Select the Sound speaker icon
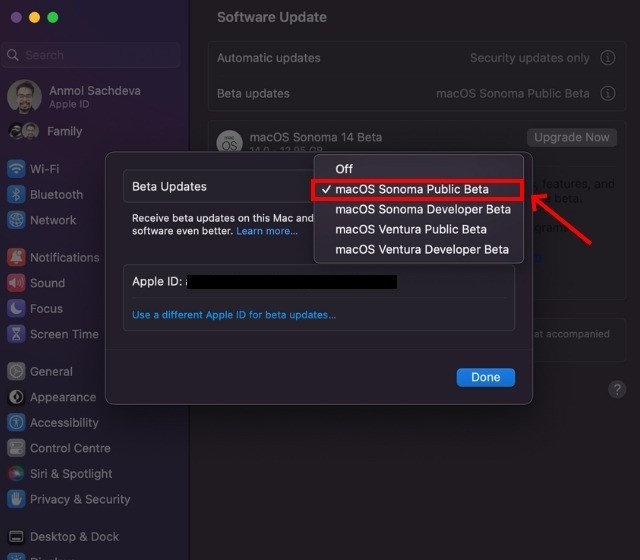Image resolution: width=640 pixels, height=560 pixels. tap(16, 283)
